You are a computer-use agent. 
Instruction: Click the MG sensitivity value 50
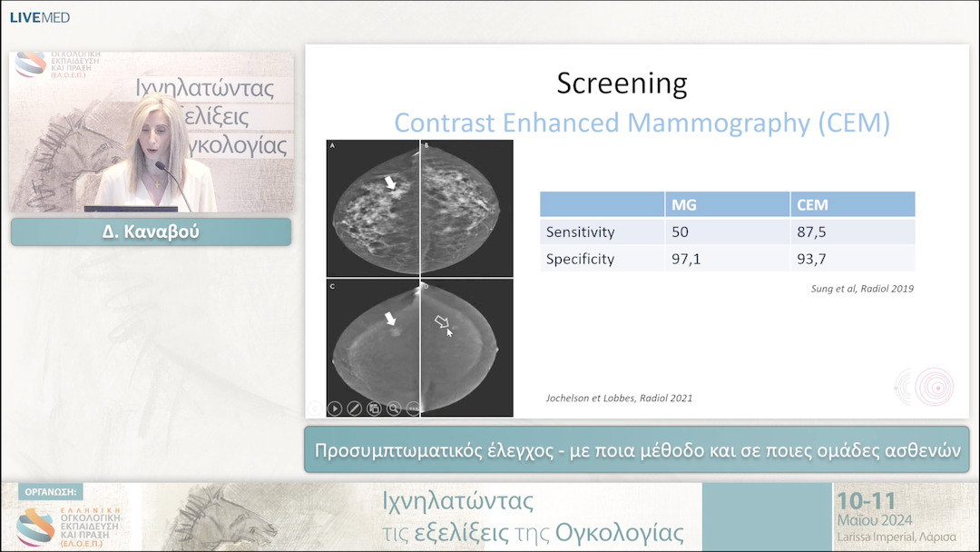pos(680,232)
